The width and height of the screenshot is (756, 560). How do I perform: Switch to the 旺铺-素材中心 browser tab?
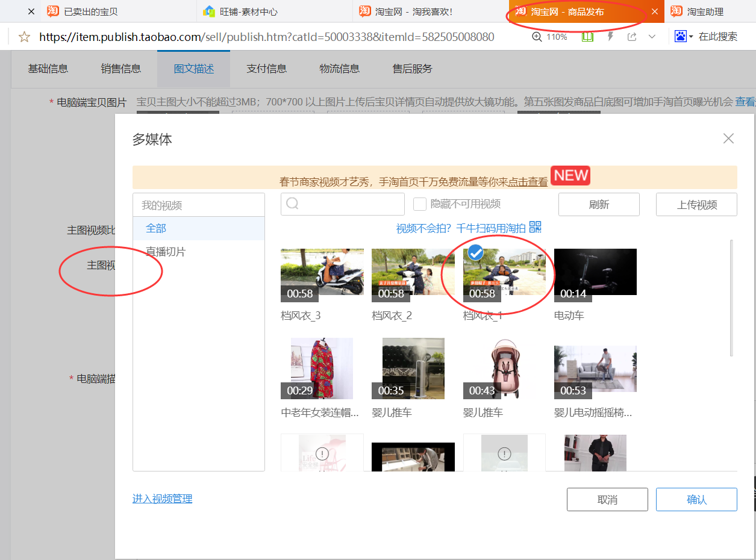249,11
